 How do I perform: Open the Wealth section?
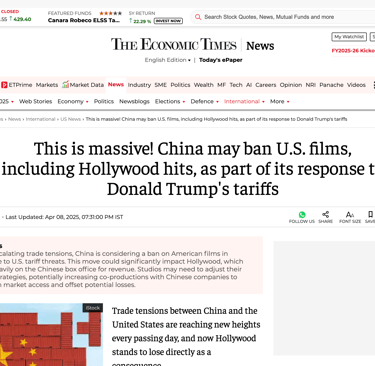(203, 85)
